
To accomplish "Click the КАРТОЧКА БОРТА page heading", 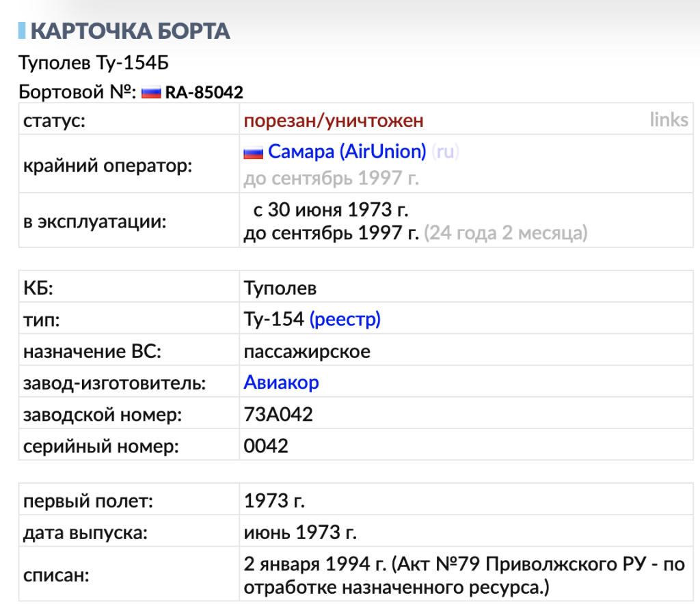I will (x=132, y=31).
